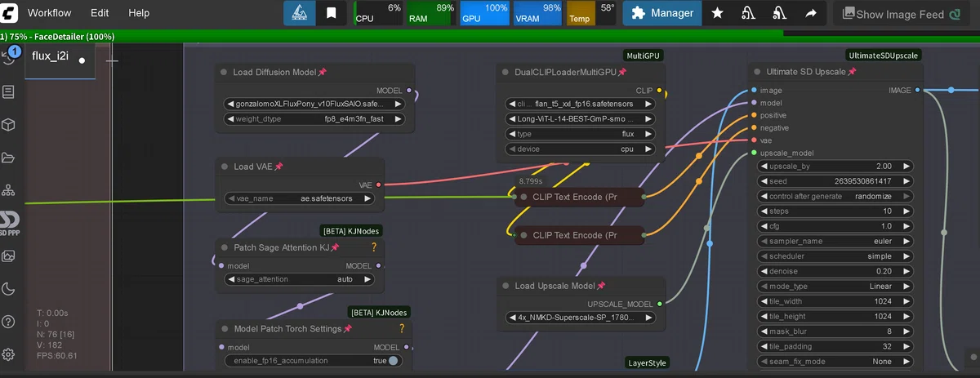Open the SD PPP sidebar panel
The height and width of the screenshot is (378, 980).
pyautogui.click(x=9, y=223)
